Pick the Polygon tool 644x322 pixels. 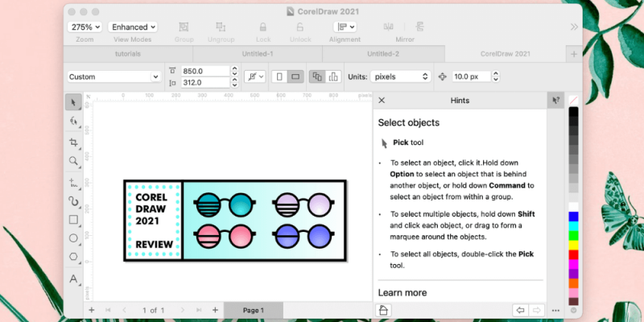[73, 258]
